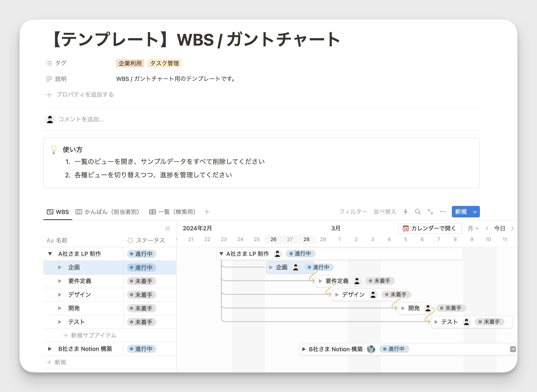The height and width of the screenshot is (392, 537).
Task: Click the コメントを追加 input field
Action: (x=81, y=119)
